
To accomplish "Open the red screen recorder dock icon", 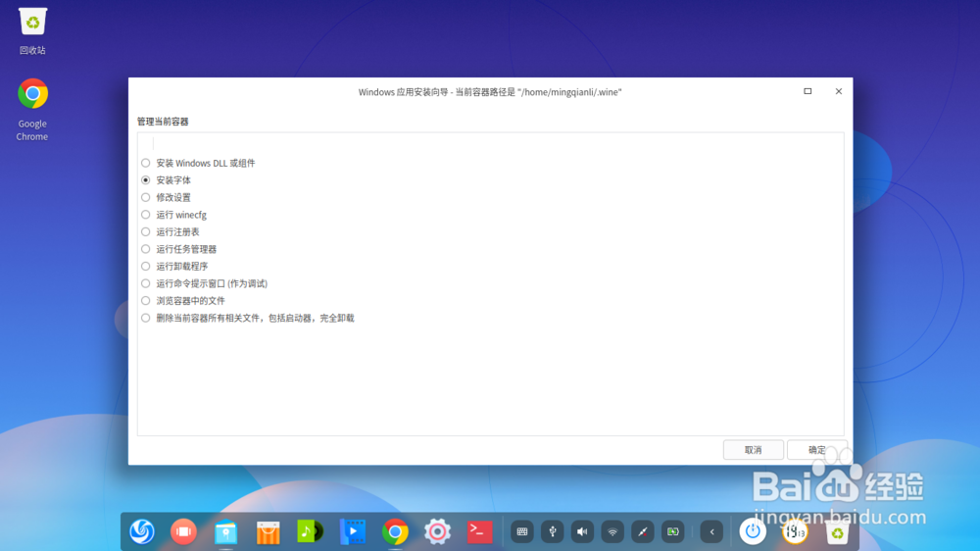I will pyautogui.click(x=184, y=531).
